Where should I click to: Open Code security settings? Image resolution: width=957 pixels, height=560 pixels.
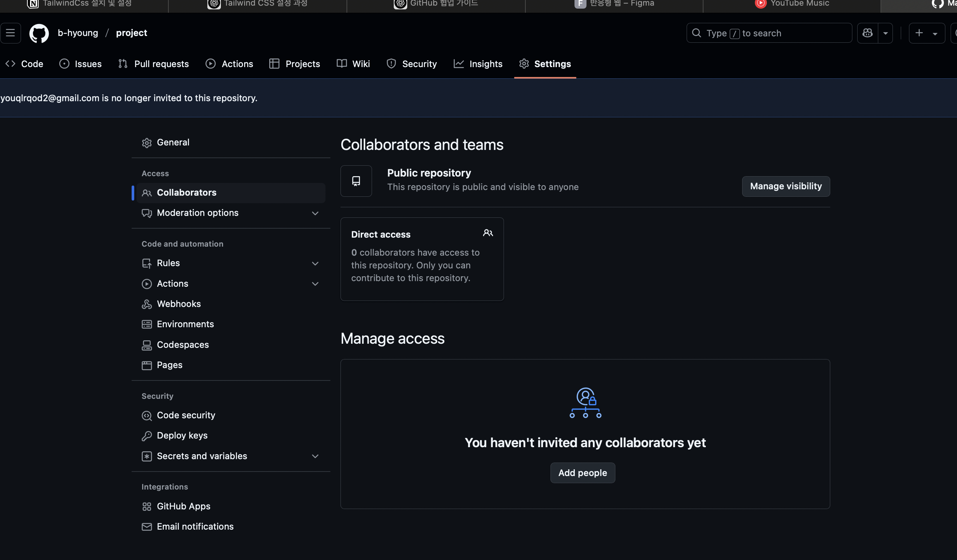186,415
